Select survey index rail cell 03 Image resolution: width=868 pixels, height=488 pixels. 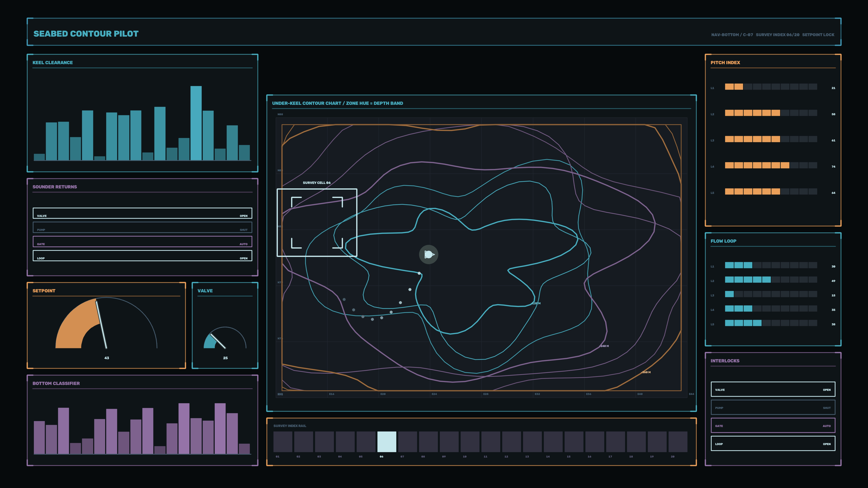[x=325, y=442]
